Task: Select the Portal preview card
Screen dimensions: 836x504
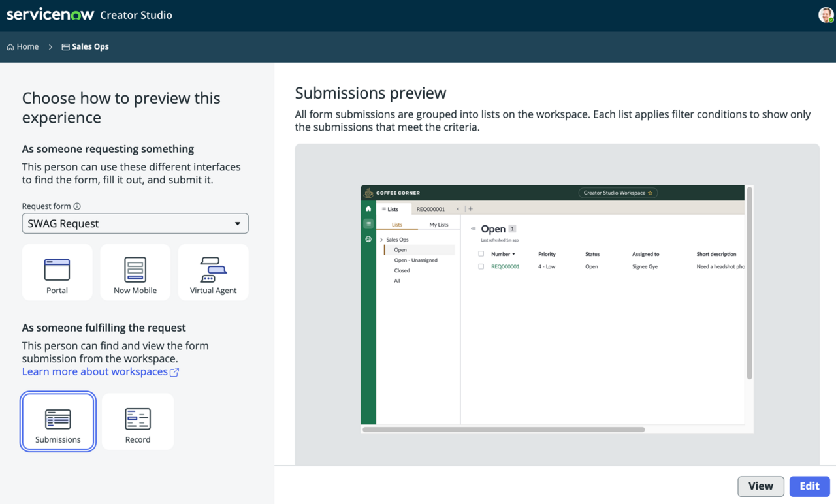Action: [x=57, y=272]
